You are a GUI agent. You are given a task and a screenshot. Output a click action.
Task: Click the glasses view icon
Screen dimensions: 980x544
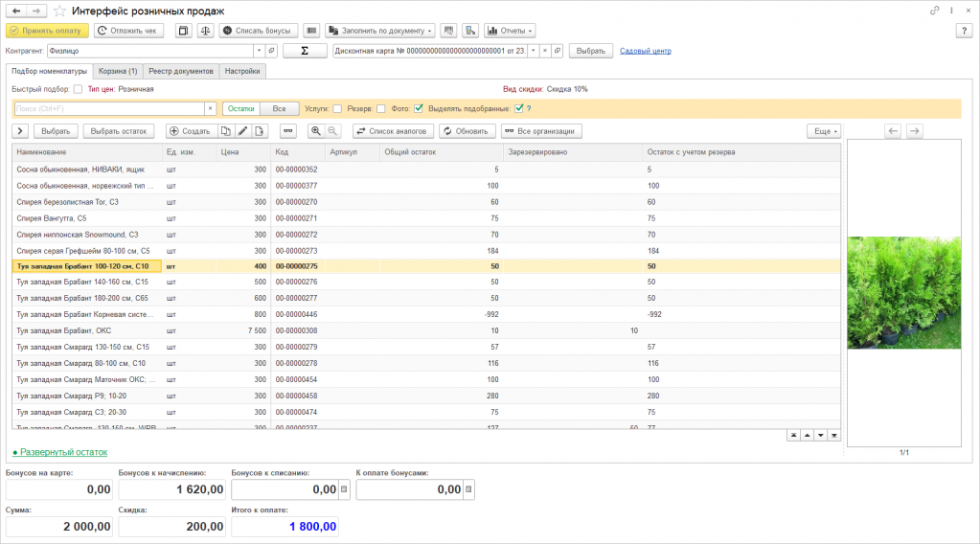pyautogui.click(x=287, y=131)
